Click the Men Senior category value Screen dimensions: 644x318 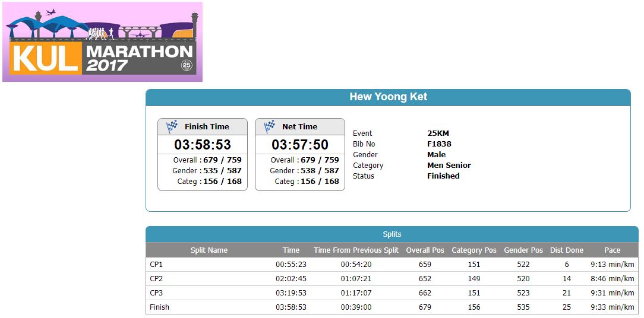click(x=449, y=166)
